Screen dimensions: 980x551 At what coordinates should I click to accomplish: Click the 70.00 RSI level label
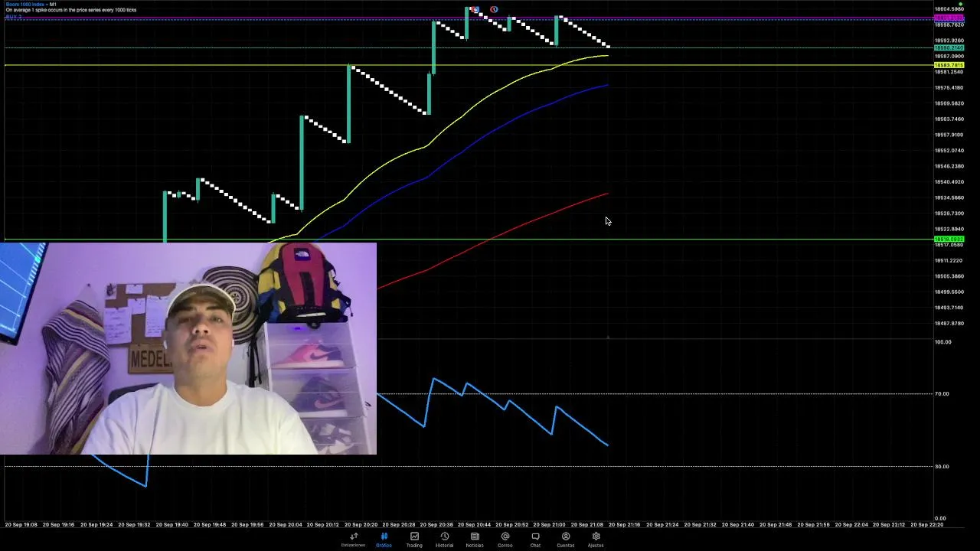click(942, 393)
